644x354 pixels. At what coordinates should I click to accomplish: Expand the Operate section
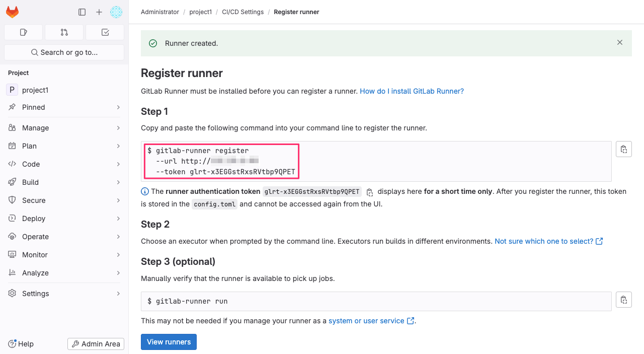coord(64,237)
